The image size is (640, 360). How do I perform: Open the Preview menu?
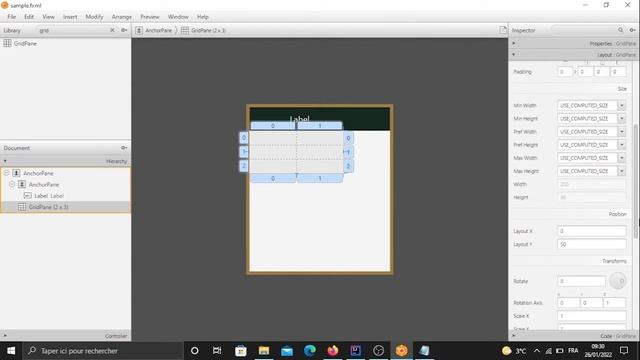[150, 17]
